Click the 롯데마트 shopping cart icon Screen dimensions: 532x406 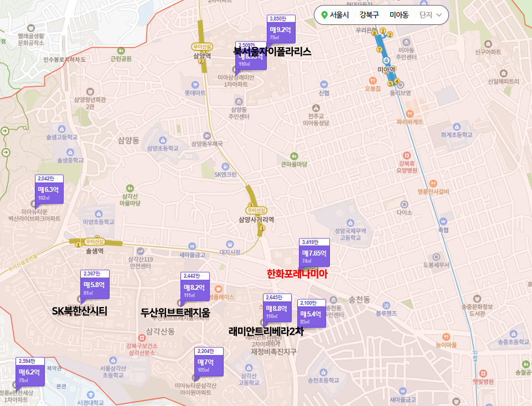coord(195,85)
